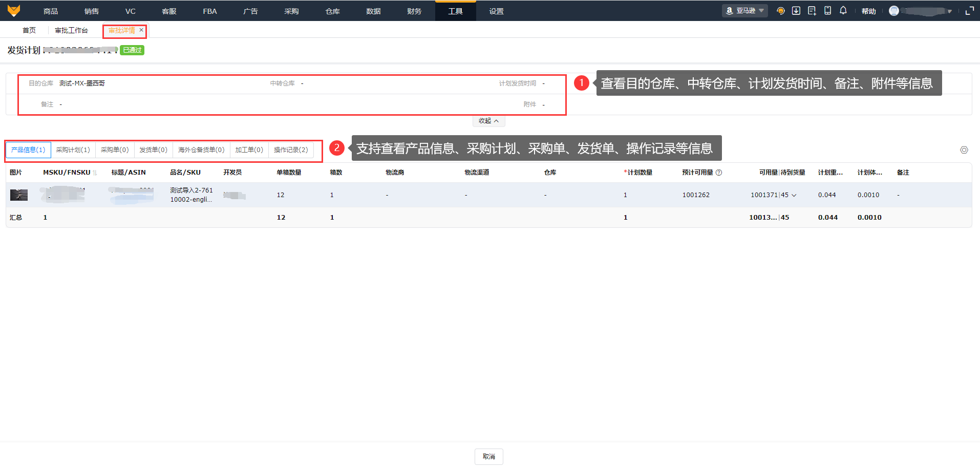The image size is (980, 469).
Task: Click the 开发员 column header
Action: click(232, 173)
